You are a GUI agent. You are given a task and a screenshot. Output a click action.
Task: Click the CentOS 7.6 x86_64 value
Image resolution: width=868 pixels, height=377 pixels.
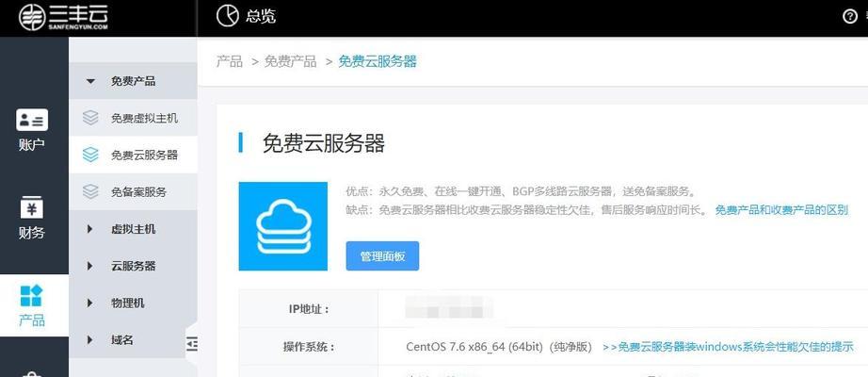pyautogui.click(x=499, y=347)
